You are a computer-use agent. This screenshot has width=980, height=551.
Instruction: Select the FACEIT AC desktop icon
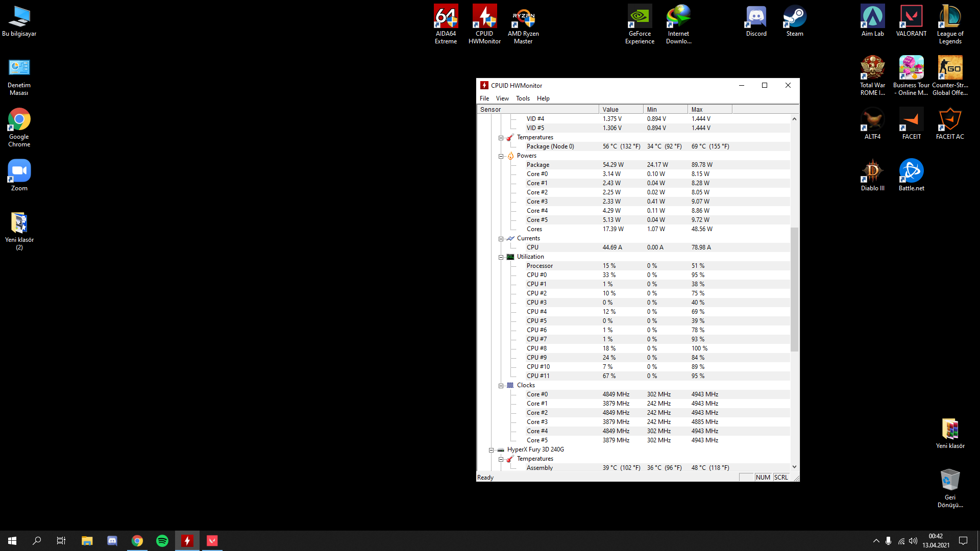950,123
